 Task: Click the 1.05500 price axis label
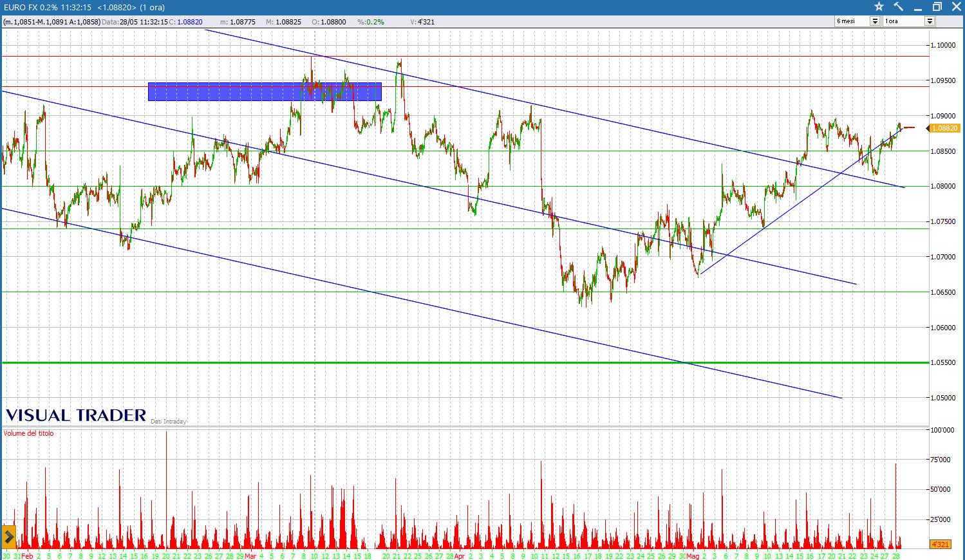click(x=942, y=362)
